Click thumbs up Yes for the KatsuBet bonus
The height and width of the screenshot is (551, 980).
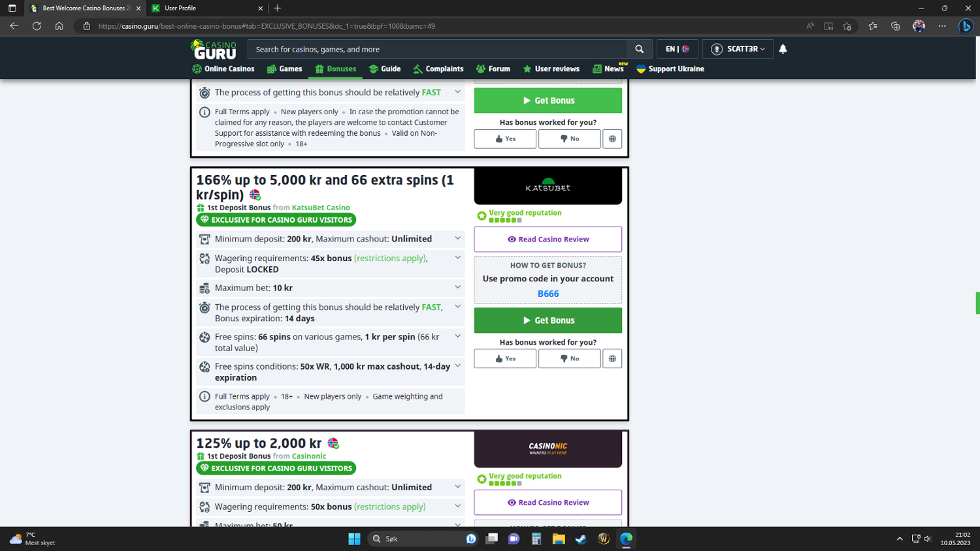click(x=504, y=358)
